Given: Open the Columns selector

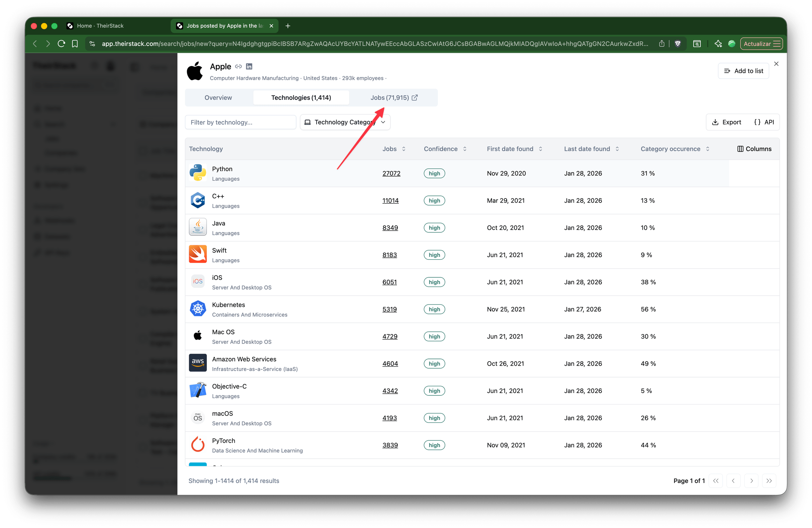Looking at the screenshot, I should 754,149.
